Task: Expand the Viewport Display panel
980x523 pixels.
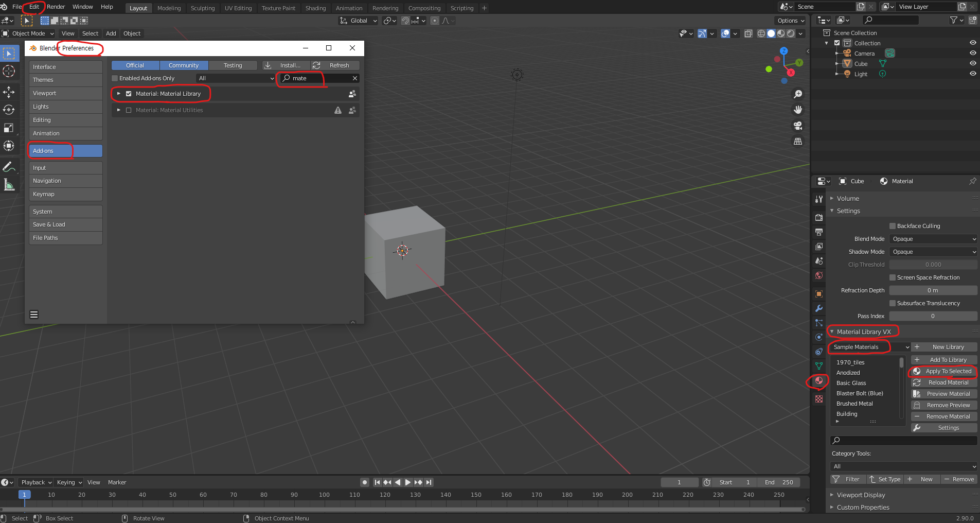Action: pyautogui.click(x=832, y=495)
